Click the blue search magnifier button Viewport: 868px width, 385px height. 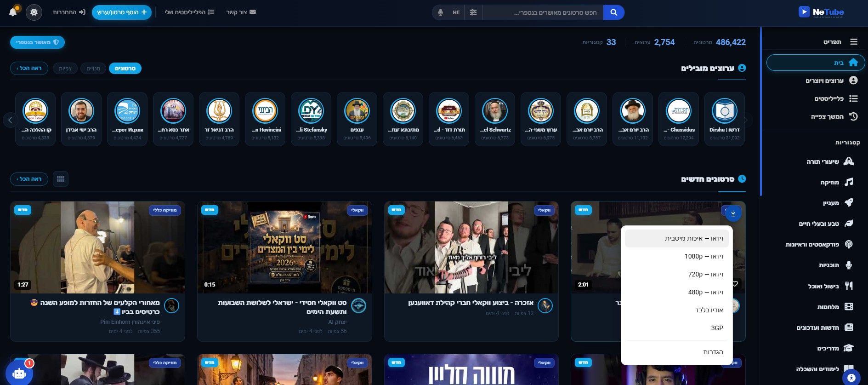tap(613, 12)
